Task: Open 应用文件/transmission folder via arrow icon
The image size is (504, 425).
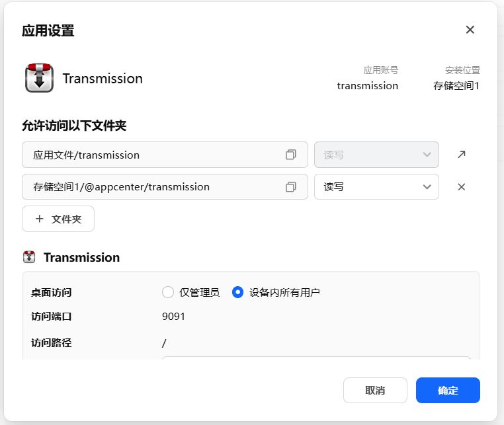Action: (461, 155)
